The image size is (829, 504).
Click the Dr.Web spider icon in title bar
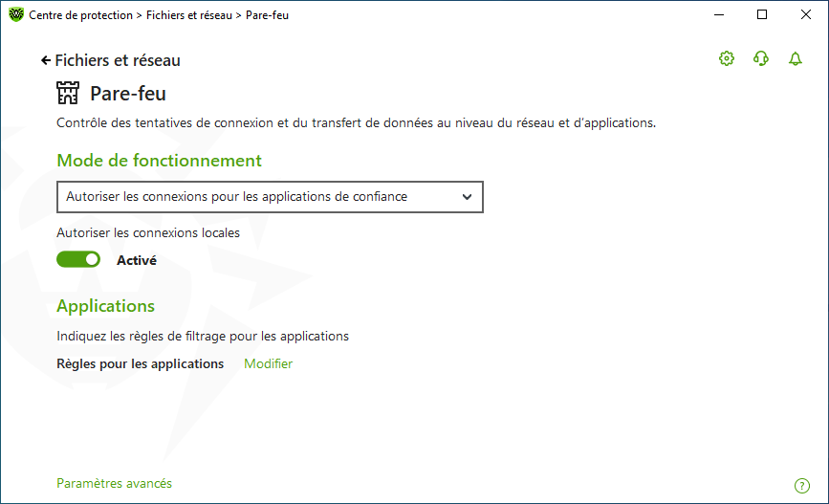coord(16,14)
